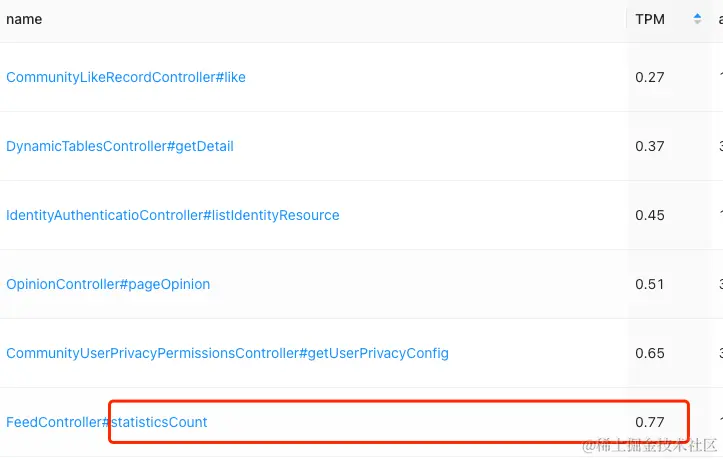This screenshot has width=723, height=459.
Task: Click the TPM value 0.37
Action: (650, 146)
